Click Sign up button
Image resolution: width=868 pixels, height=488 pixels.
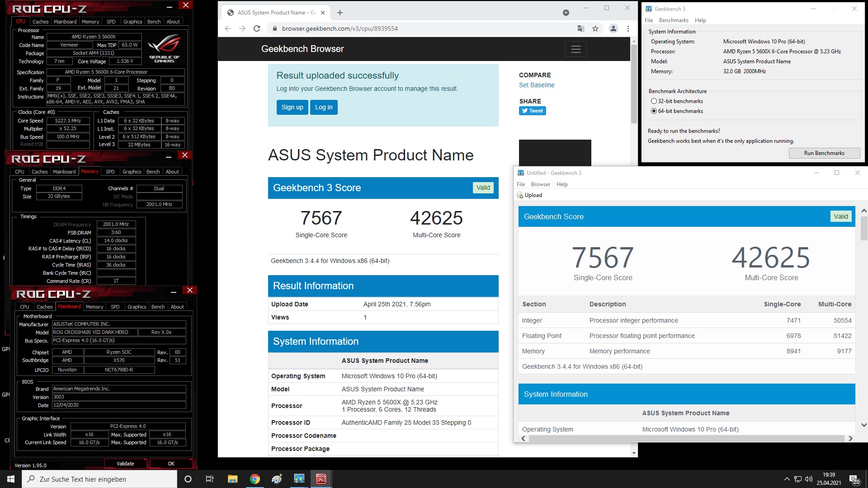[292, 108]
